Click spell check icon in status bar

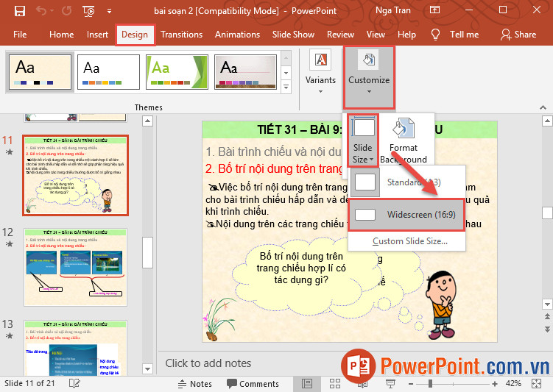click(x=74, y=384)
